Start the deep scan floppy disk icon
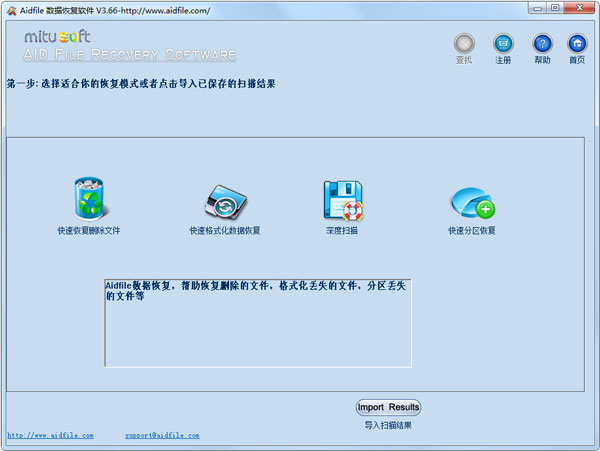The image size is (600, 451). click(343, 200)
